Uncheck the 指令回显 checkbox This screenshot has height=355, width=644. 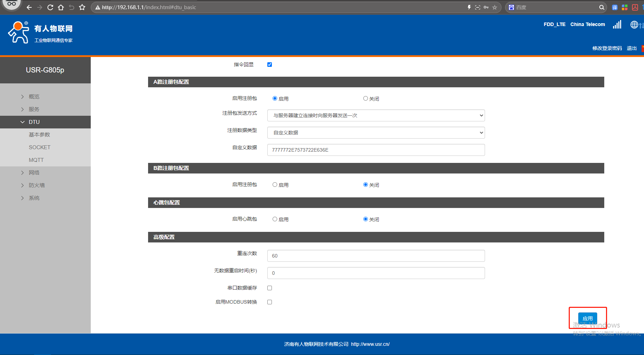click(269, 64)
